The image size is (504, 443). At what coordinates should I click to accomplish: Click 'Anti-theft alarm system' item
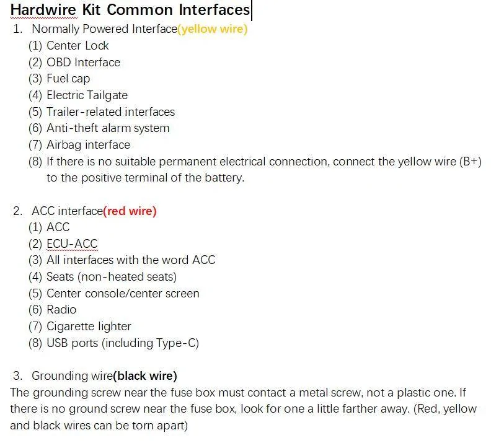pyautogui.click(x=108, y=128)
